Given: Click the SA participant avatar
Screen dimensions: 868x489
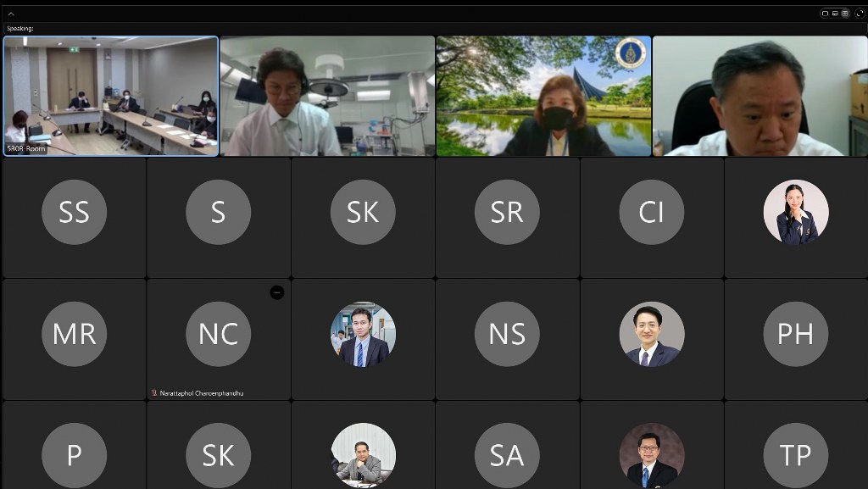Looking at the screenshot, I should [507, 455].
